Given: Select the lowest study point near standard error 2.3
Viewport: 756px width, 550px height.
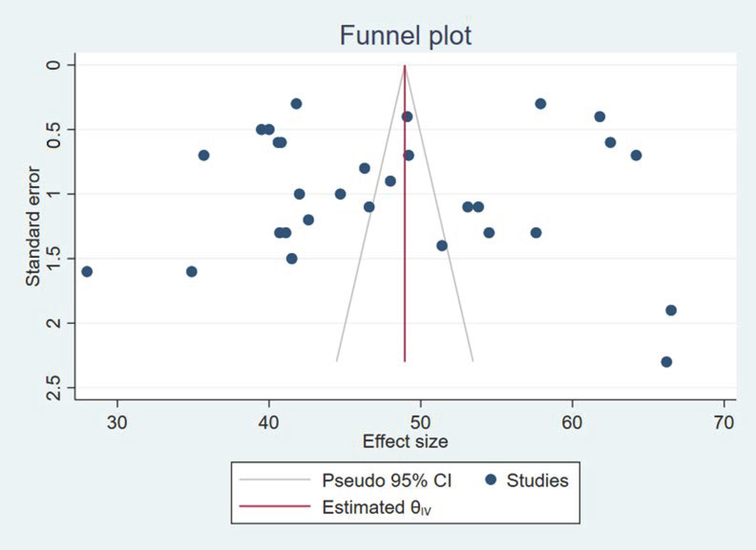Looking at the screenshot, I should (666, 362).
